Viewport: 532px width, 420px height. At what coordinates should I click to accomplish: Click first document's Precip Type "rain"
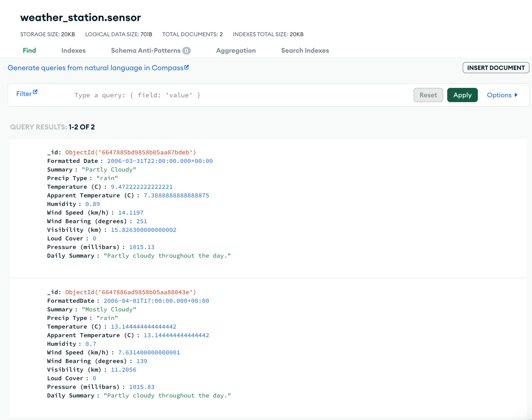[107, 178]
